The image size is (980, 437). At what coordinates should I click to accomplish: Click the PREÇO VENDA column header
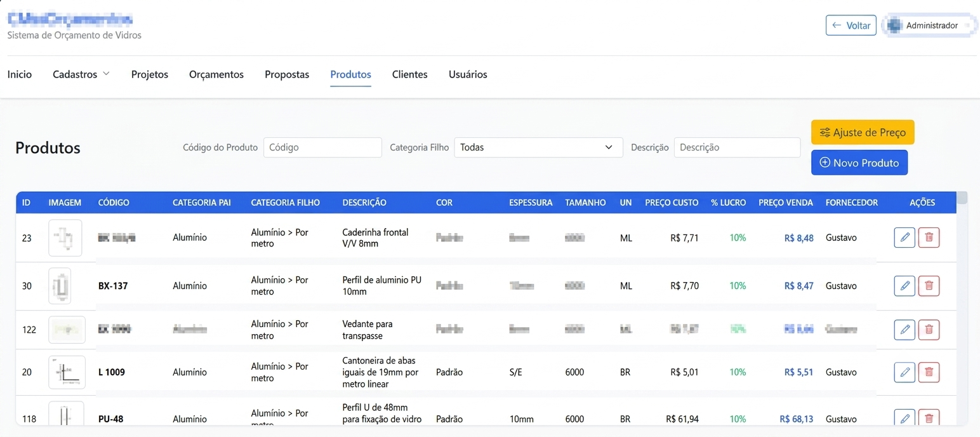point(786,203)
